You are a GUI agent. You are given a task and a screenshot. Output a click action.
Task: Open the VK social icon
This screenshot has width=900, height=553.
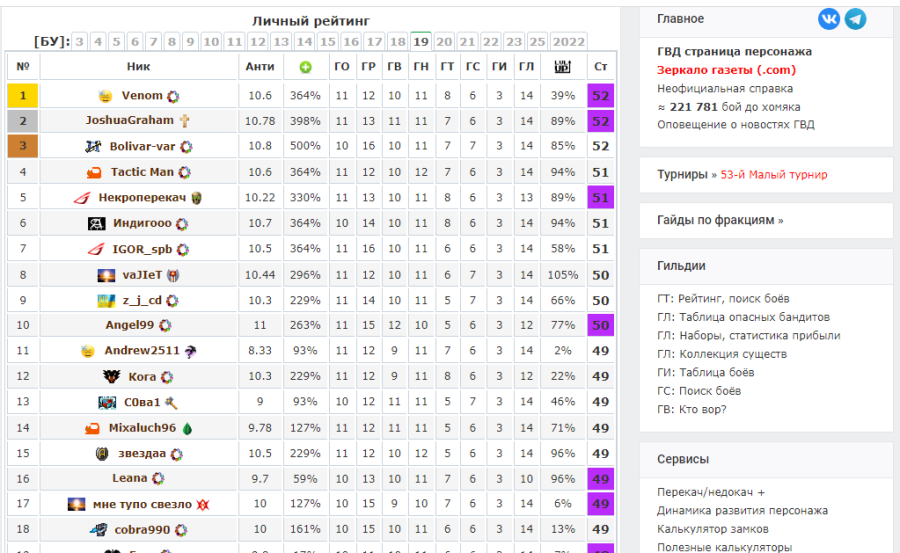tap(829, 19)
